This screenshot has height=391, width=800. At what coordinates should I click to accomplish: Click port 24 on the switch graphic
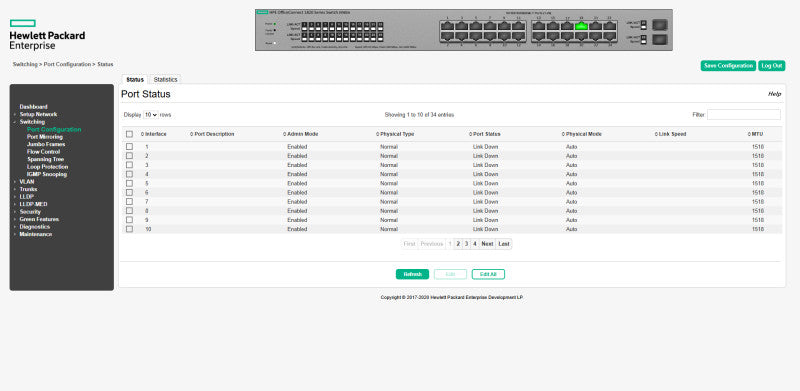pyautogui.click(x=610, y=36)
